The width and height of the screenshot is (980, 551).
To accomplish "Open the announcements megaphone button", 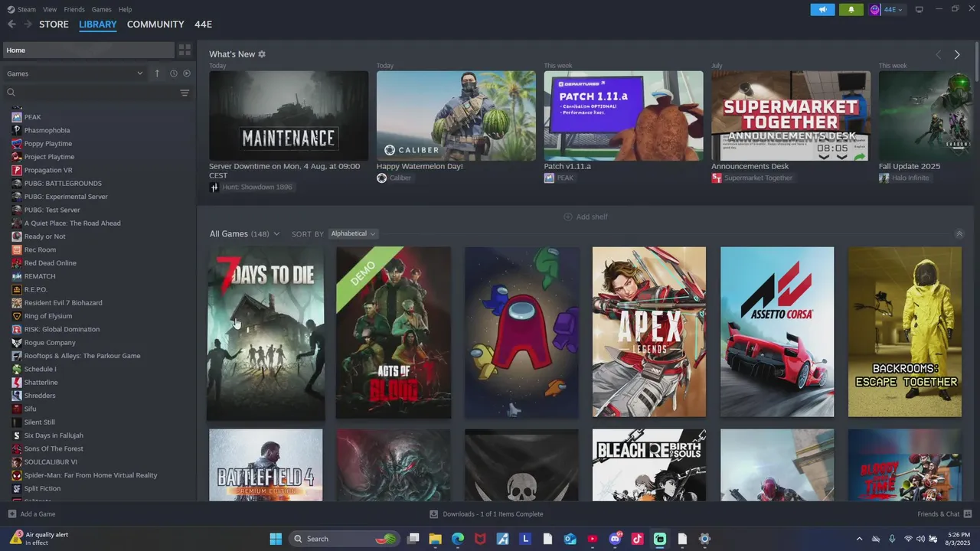I will 823,9.
